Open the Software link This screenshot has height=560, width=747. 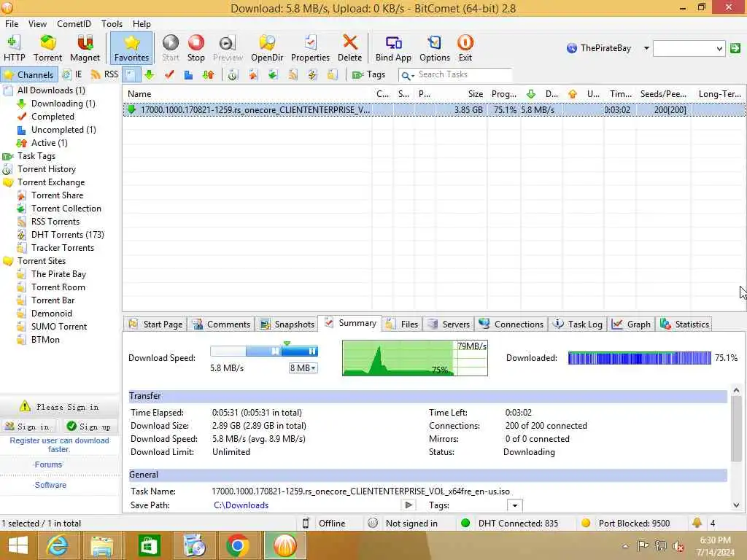(x=50, y=485)
